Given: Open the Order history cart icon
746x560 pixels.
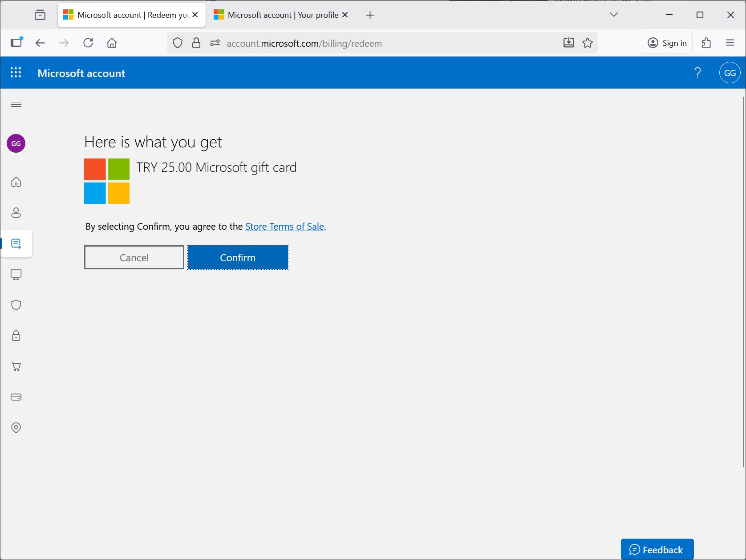Looking at the screenshot, I should pyautogui.click(x=16, y=366).
